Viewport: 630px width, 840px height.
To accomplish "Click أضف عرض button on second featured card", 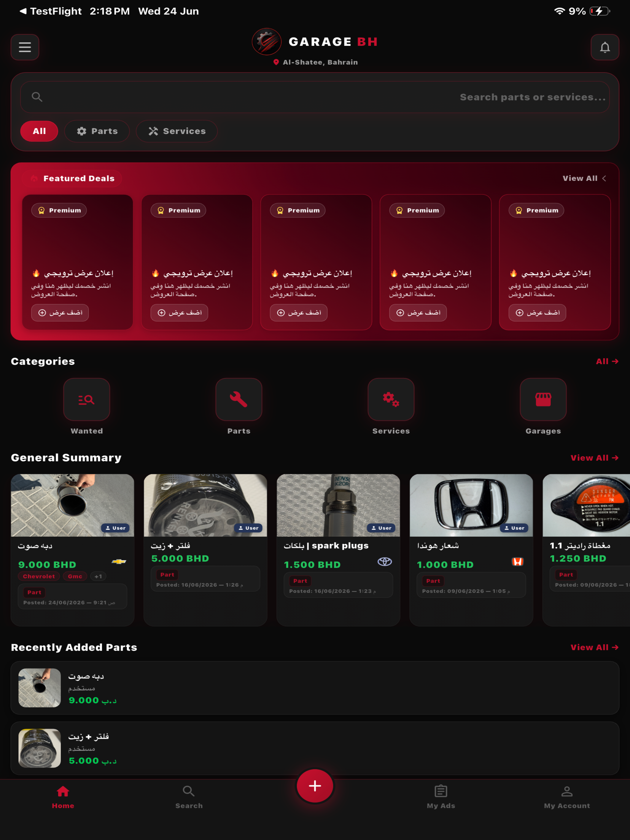I will point(179,313).
